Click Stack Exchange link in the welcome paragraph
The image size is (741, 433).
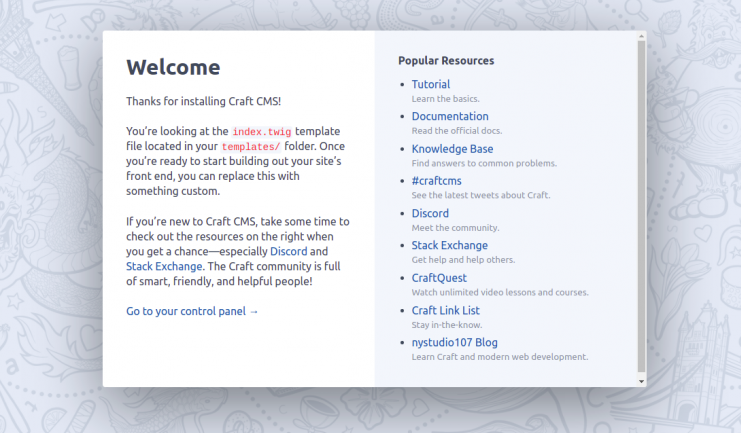(x=161, y=266)
